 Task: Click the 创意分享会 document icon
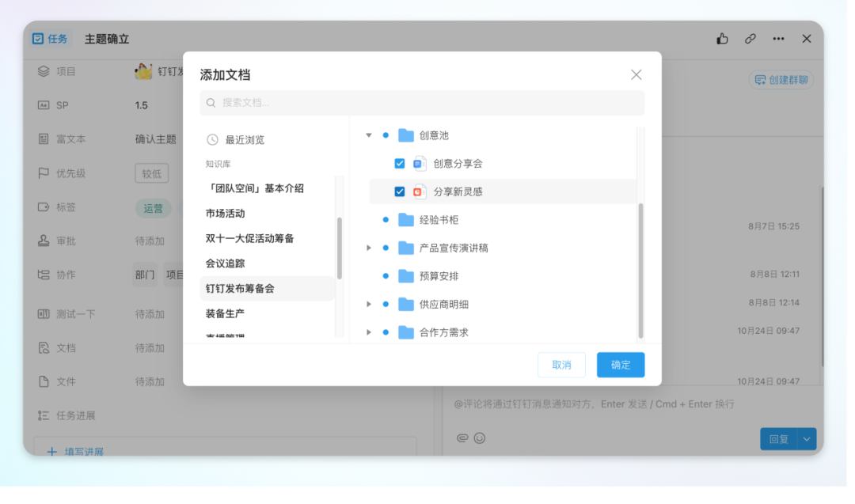tap(420, 164)
